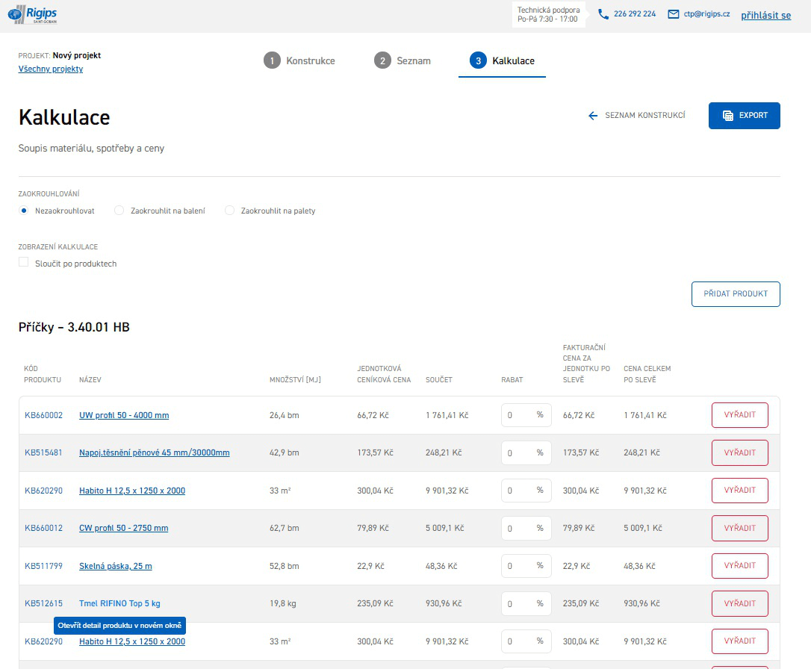This screenshot has height=672, width=811.
Task: Open UW profil 50 - 4000 mm product link
Action: 124,415
